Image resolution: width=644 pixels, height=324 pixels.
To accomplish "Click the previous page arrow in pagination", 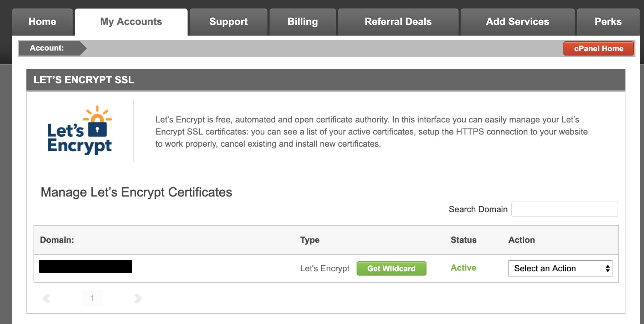I will tap(47, 298).
